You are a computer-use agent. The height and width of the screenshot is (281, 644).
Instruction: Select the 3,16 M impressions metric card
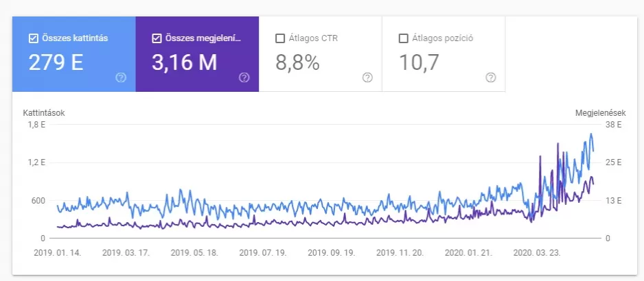coord(197,54)
